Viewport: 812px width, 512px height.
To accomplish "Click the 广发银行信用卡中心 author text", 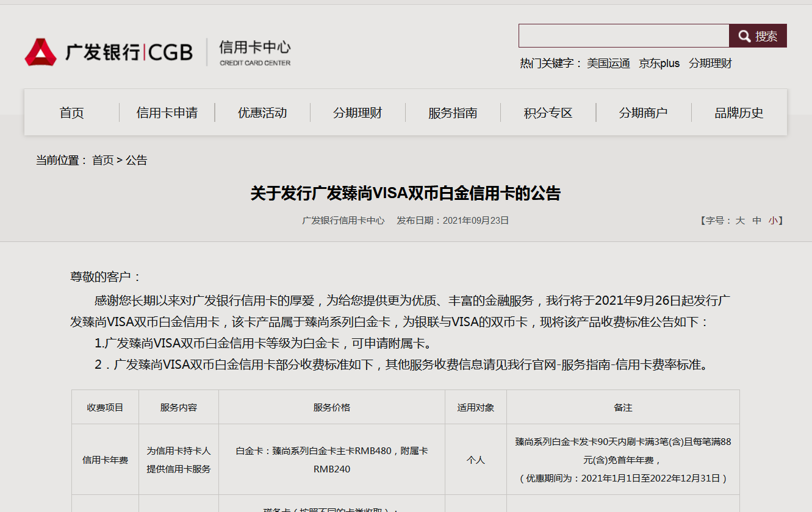I will [343, 221].
